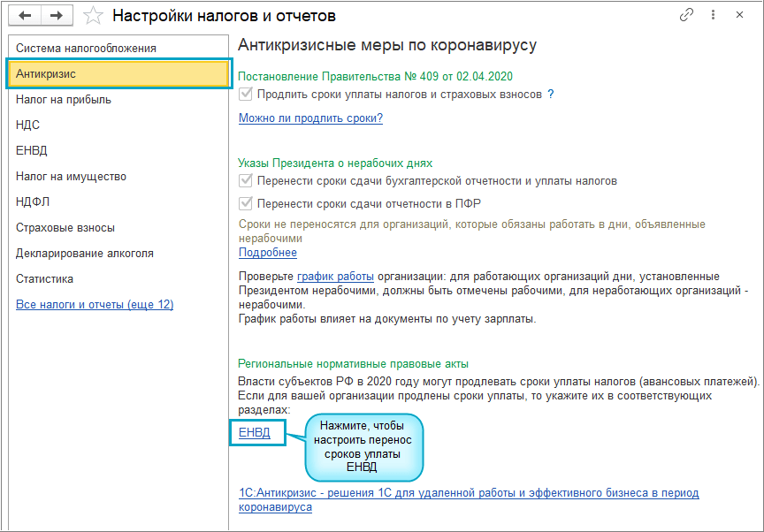Click the 'ЕНВД' link under regional acts
764x532 pixels.
pyautogui.click(x=256, y=433)
